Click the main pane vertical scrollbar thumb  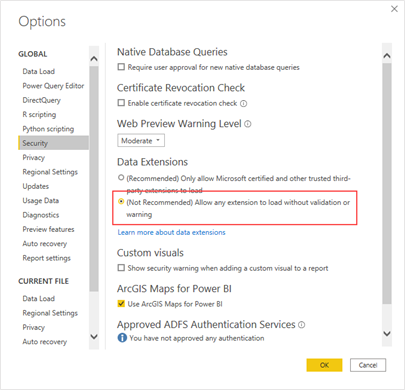[387, 183]
